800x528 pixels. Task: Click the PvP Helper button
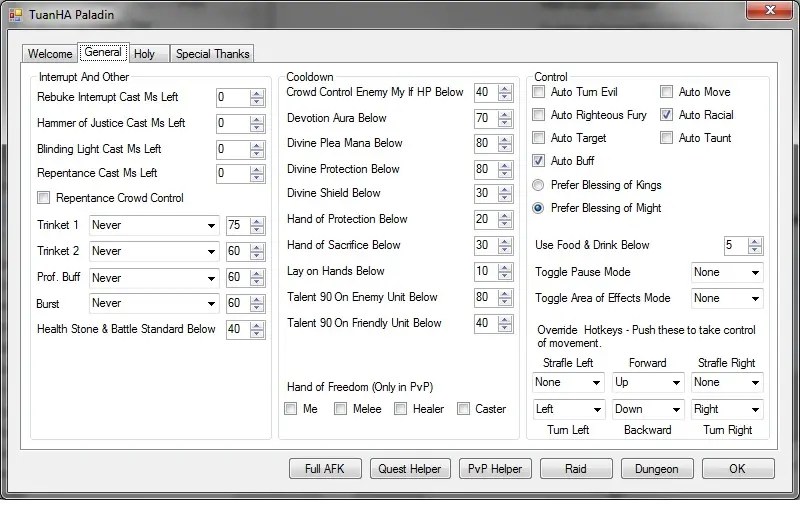click(495, 469)
